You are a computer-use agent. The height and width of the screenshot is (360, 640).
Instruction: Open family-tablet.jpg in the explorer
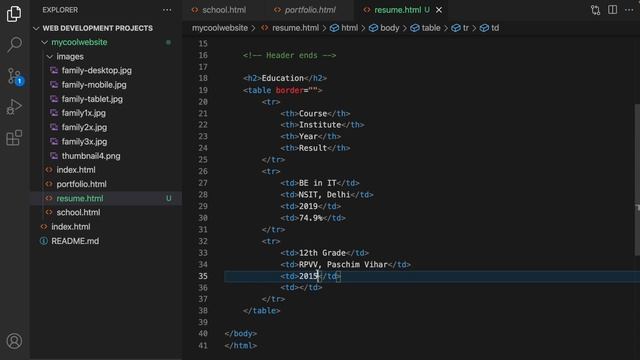coord(92,99)
